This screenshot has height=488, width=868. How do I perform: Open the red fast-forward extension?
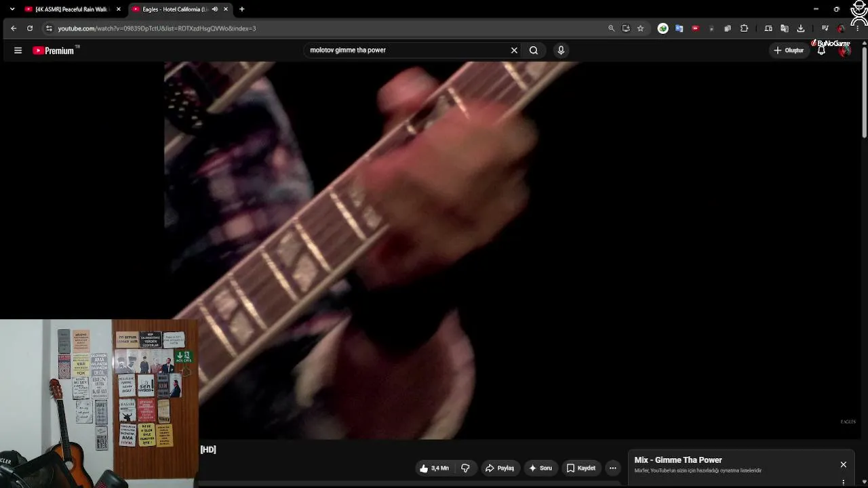(x=695, y=28)
